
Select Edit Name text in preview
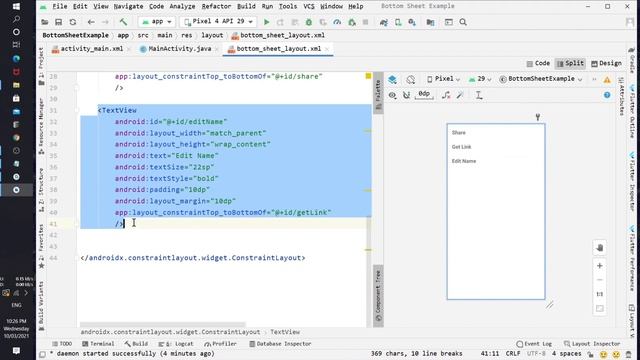[464, 161]
